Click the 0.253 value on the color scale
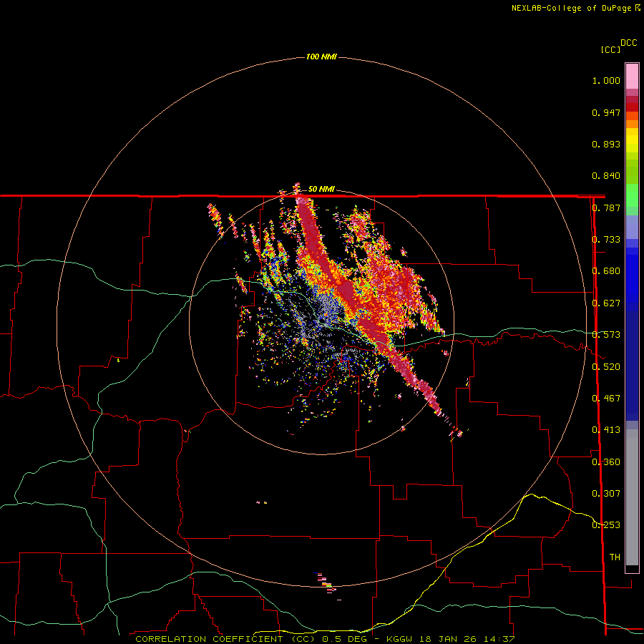This screenshot has height=644, width=644. [606, 525]
